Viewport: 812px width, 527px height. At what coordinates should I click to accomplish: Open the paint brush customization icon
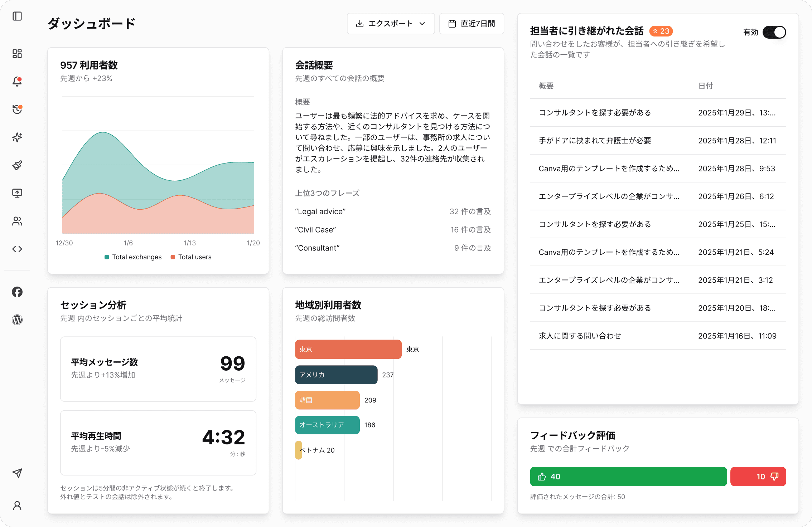click(x=17, y=165)
